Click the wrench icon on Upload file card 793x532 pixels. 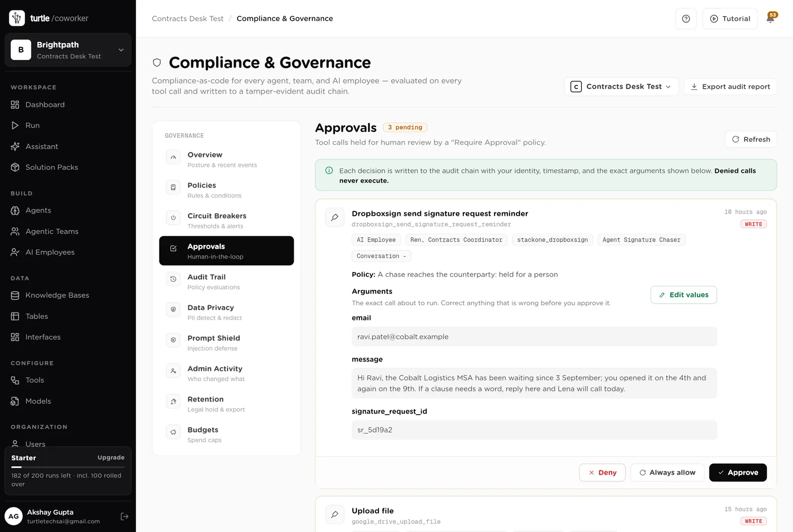point(335,515)
